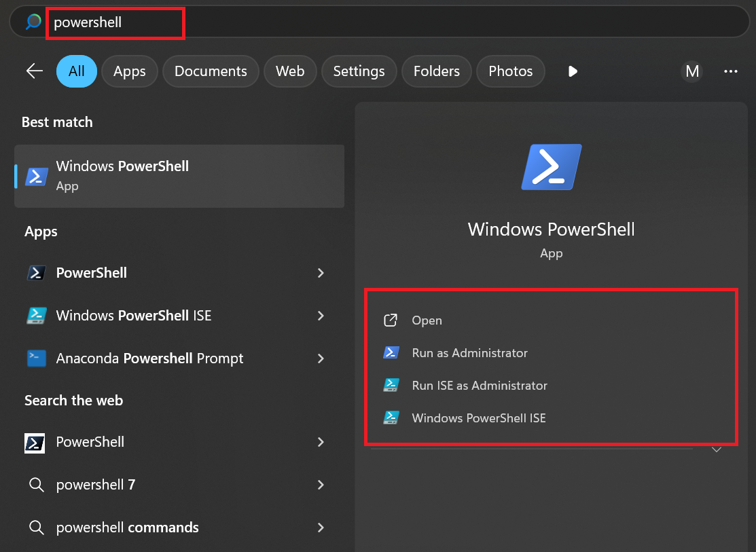Expand powershell commands suggestion chevron

(321, 528)
